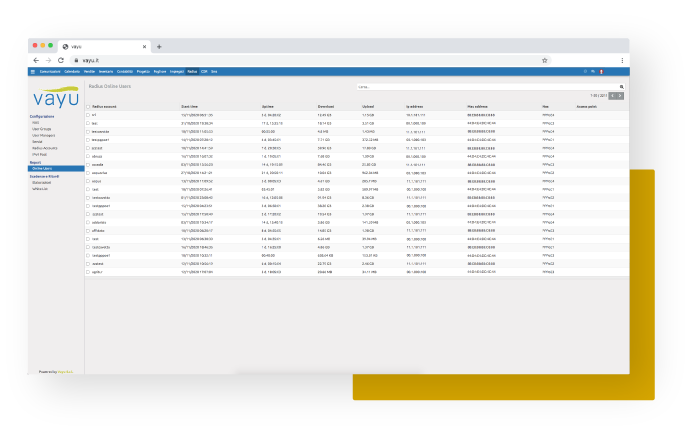Sort by the Start time column
Viewport: 695px width, 439px height.
tap(189, 107)
